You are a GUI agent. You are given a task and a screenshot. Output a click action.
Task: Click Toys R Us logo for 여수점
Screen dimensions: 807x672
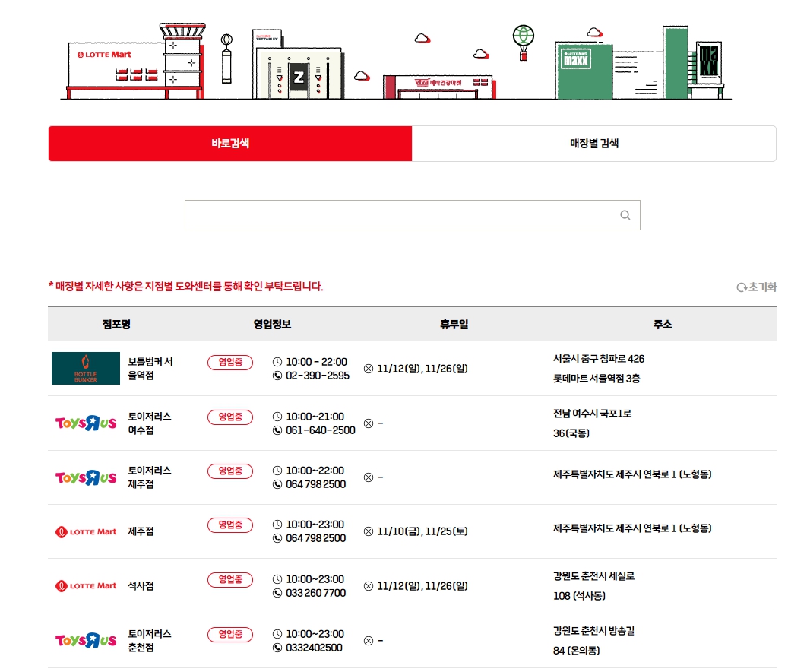[86, 423]
